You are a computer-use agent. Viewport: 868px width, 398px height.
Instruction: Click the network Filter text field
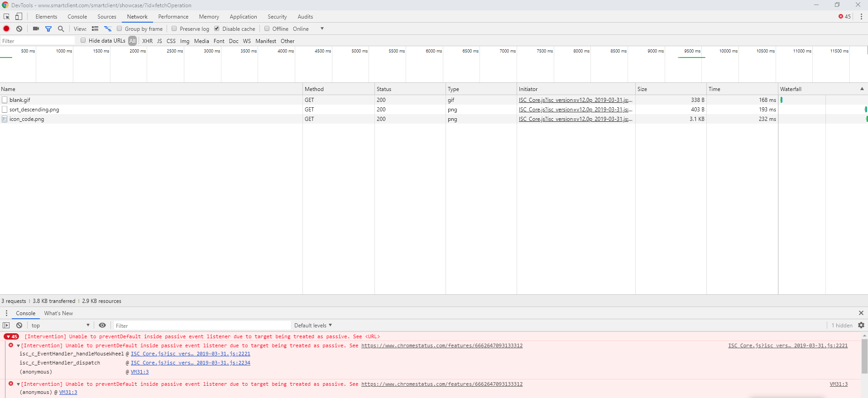tap(38, 41)
